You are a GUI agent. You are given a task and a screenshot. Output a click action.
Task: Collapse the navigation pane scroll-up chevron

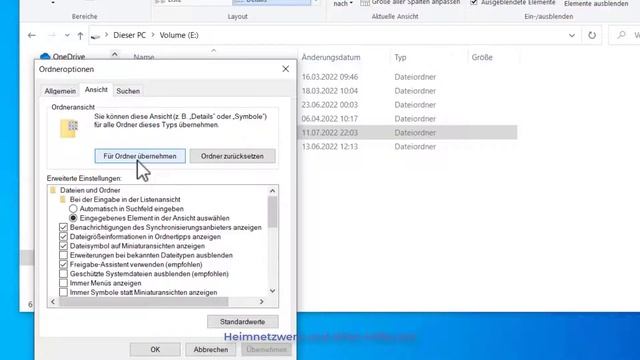point(115,54)
